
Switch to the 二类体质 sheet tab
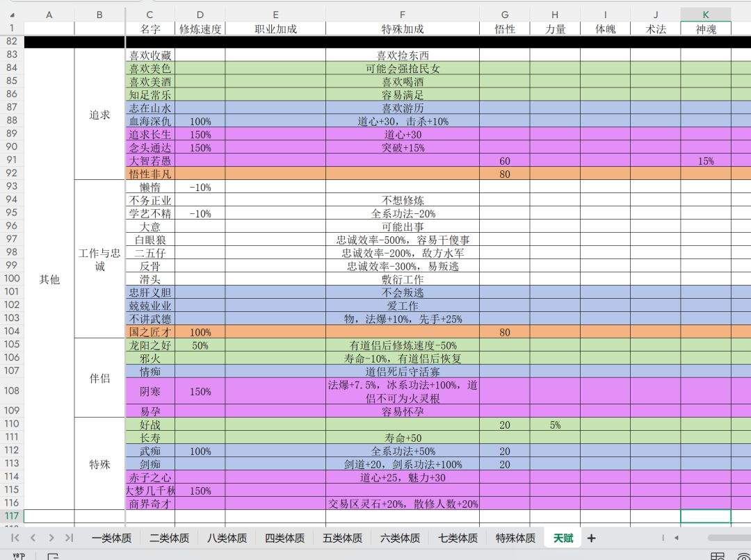169,538
